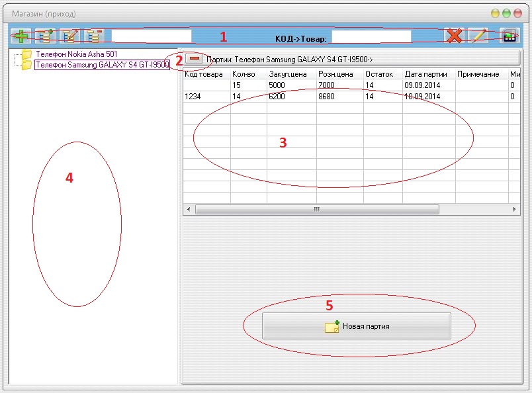Click the red X delete icon
Screen dimensions: 532x393
click(x=455, y=36)
